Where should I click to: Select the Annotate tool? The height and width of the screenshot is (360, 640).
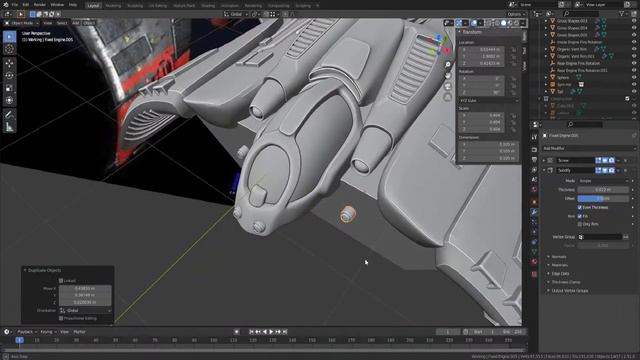click(9, 115)
